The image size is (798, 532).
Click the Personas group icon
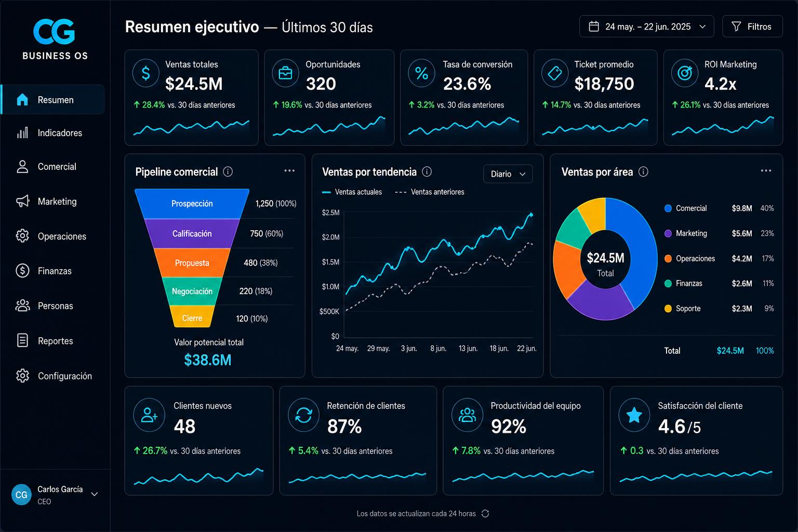point(22,305)
